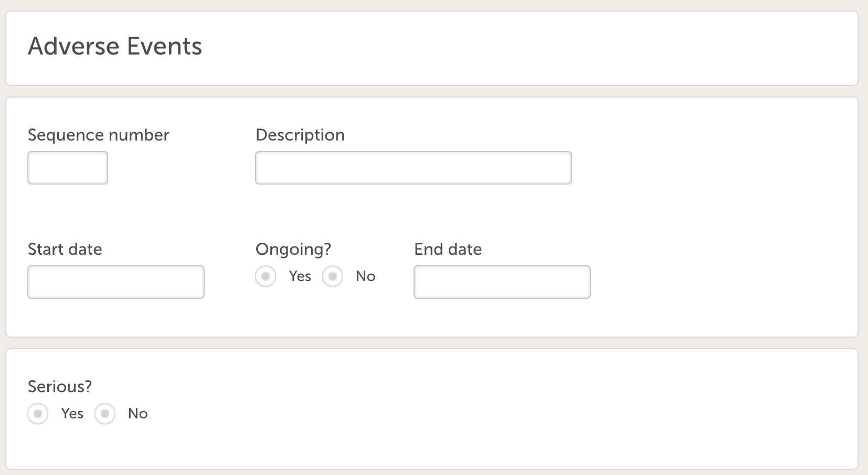The image size is (868, 475).
Task: Click the "Sequence number" label text
Action: coord(98,135)
